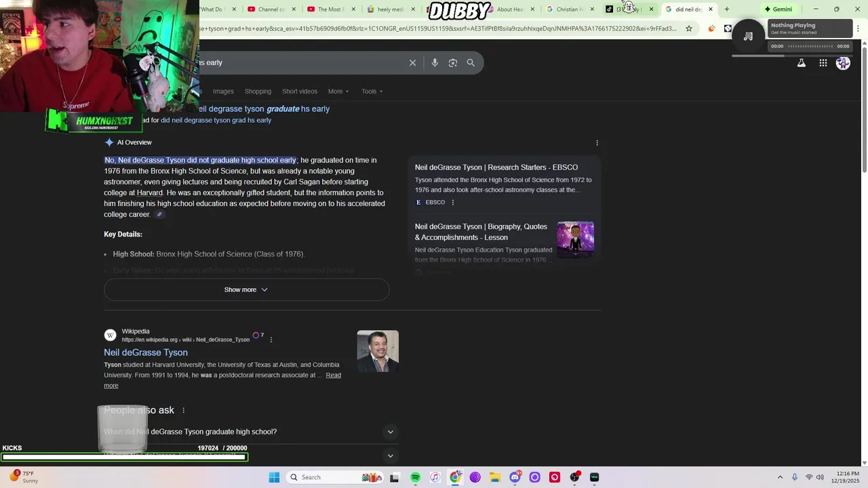Viewport: 868px width, 488px height.
Task: Open Google Search Labs flask icon
Action: [801, 63]
